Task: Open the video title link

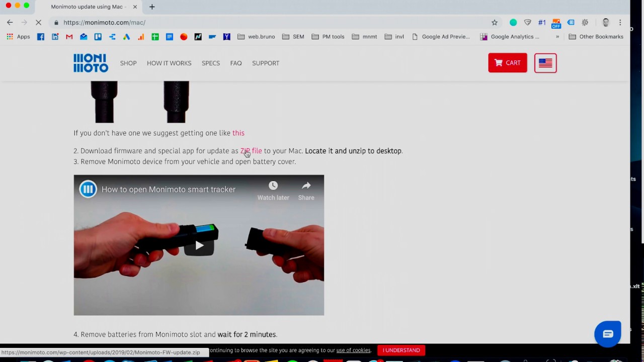Action: point(169,190)
